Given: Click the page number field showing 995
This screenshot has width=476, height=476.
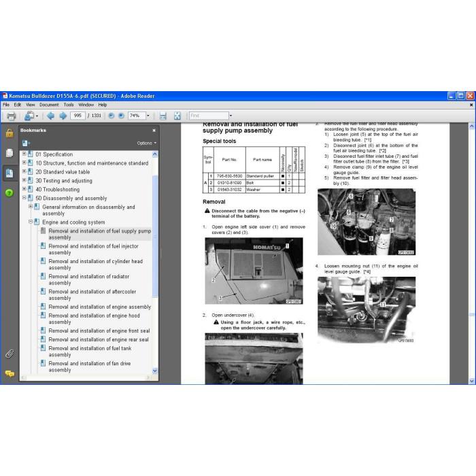Looking at the screenshot, I should coord(78,116).
